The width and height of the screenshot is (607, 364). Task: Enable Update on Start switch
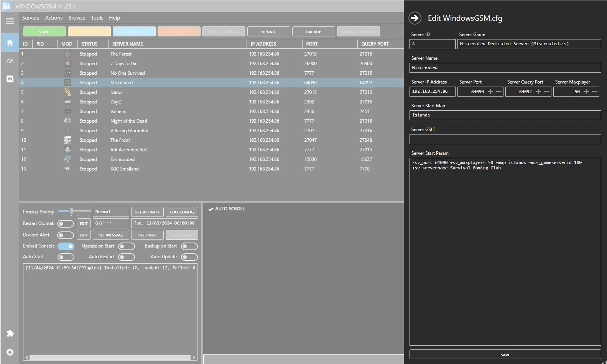[127, 246]
